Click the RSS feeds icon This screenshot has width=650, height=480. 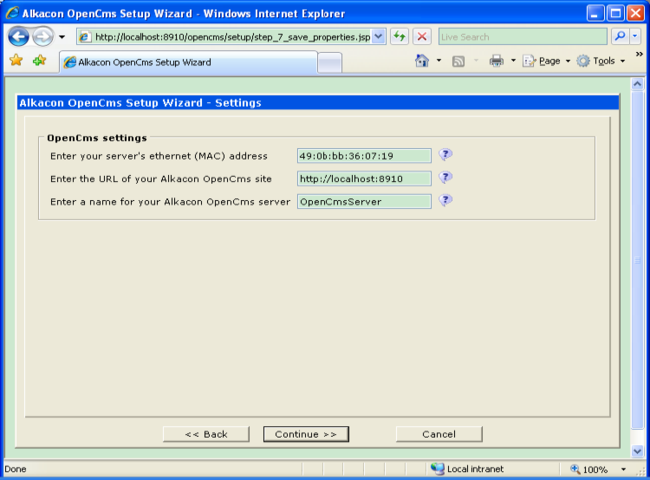458,61
